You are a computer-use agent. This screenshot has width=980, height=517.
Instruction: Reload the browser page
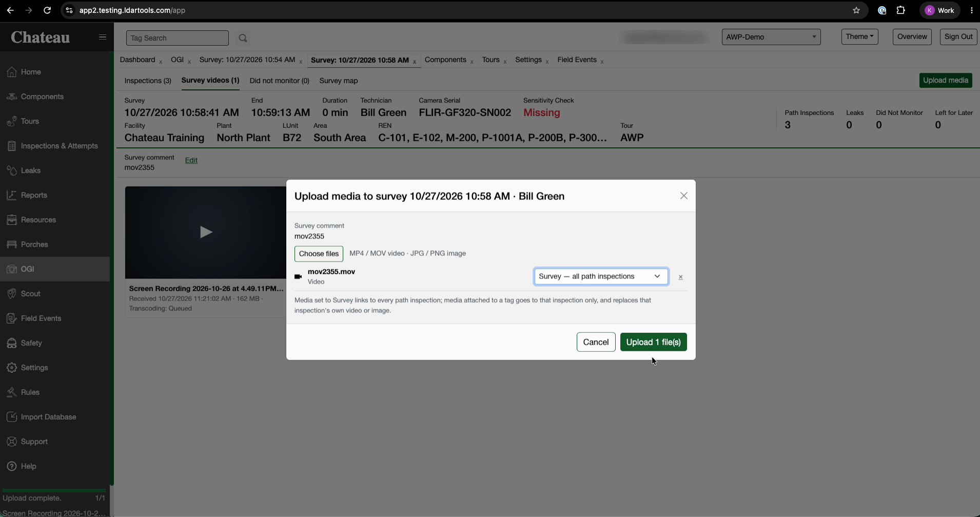[47, 10]
